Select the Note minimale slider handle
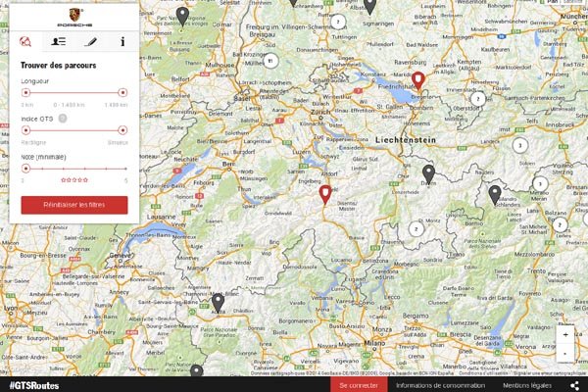 pyautogui.click(x=25, y=169)
